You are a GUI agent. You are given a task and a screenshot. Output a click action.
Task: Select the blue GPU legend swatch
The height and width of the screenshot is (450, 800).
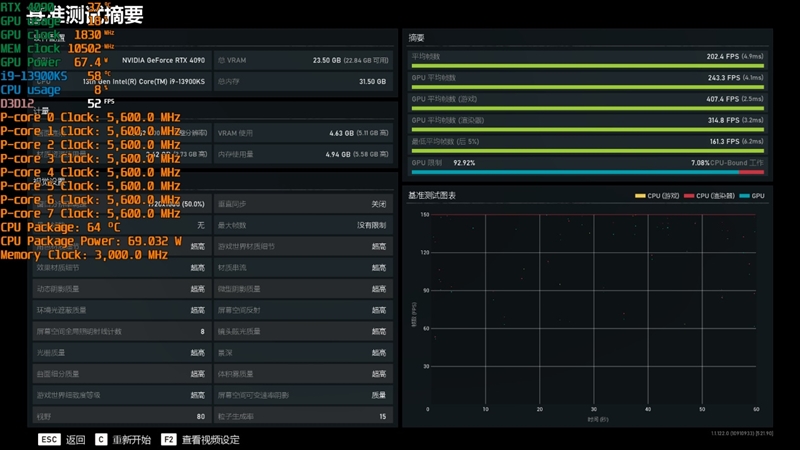(x=744, y=196)
